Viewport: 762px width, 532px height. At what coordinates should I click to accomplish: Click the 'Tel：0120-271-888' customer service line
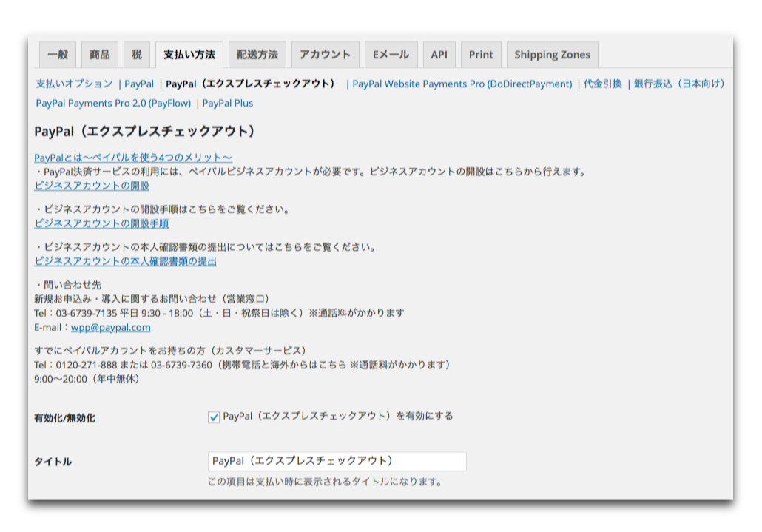[x=243, y=365]
